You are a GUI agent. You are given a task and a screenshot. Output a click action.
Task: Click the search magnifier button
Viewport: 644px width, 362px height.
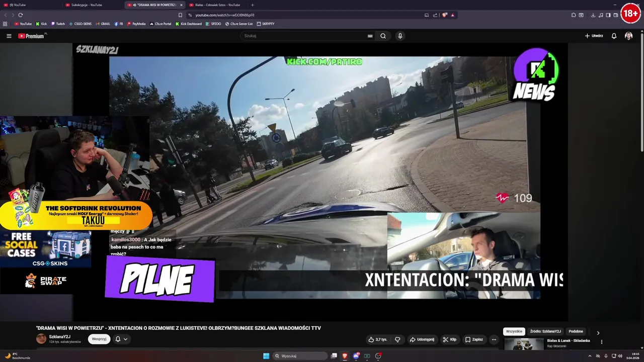tap(383, 36)
